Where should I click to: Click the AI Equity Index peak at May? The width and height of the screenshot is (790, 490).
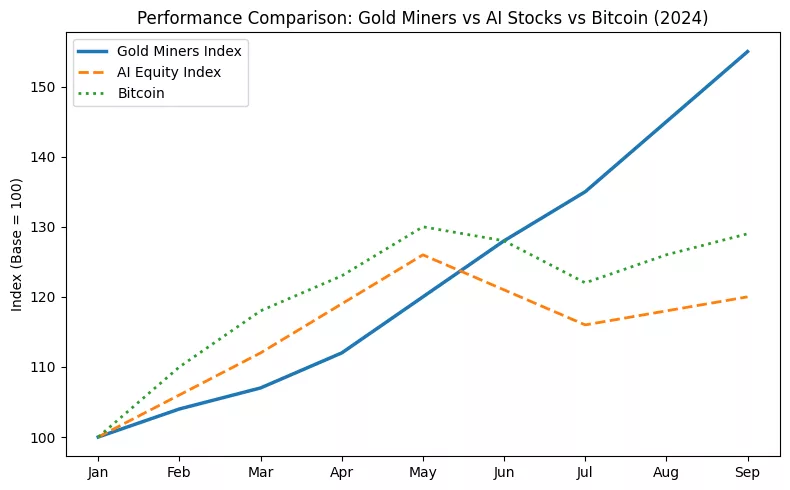point(423,255)
